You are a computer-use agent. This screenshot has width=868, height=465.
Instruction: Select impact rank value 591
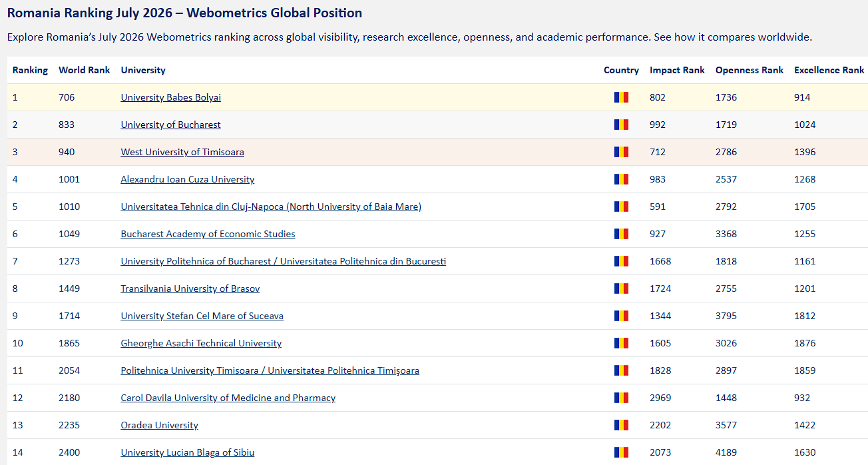[x=658, y=207]
